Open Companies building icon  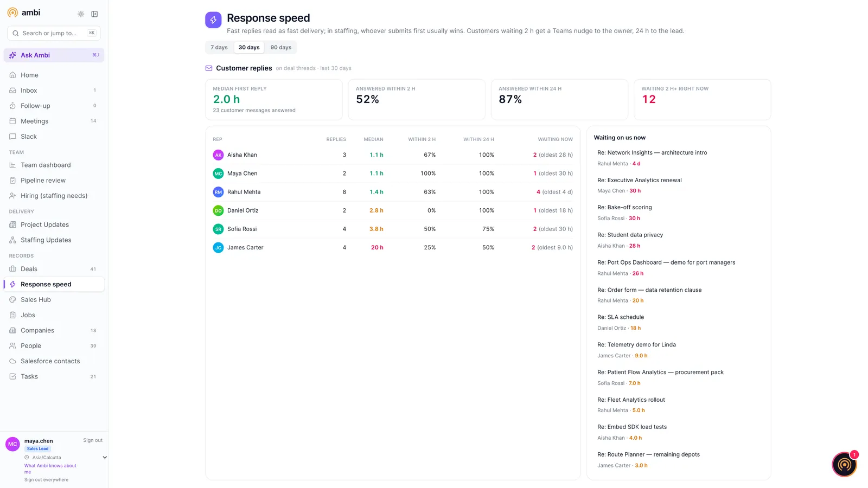12,331
